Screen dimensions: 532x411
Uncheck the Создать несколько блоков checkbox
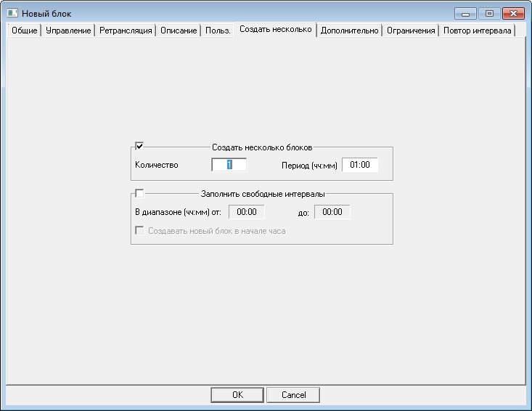pos(139,146)
